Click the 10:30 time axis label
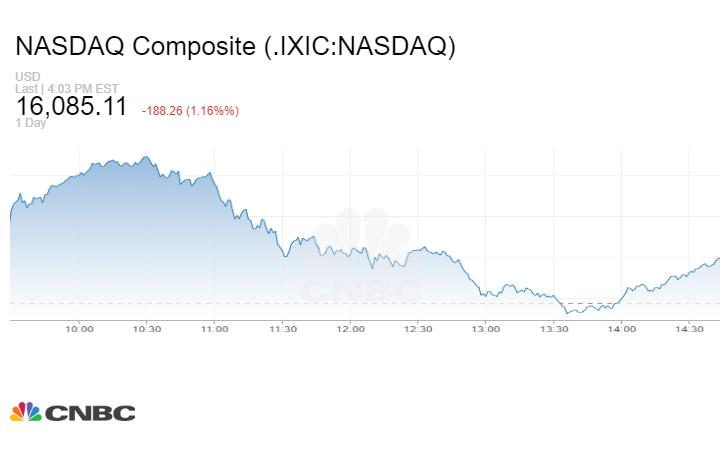 (147, 328)
